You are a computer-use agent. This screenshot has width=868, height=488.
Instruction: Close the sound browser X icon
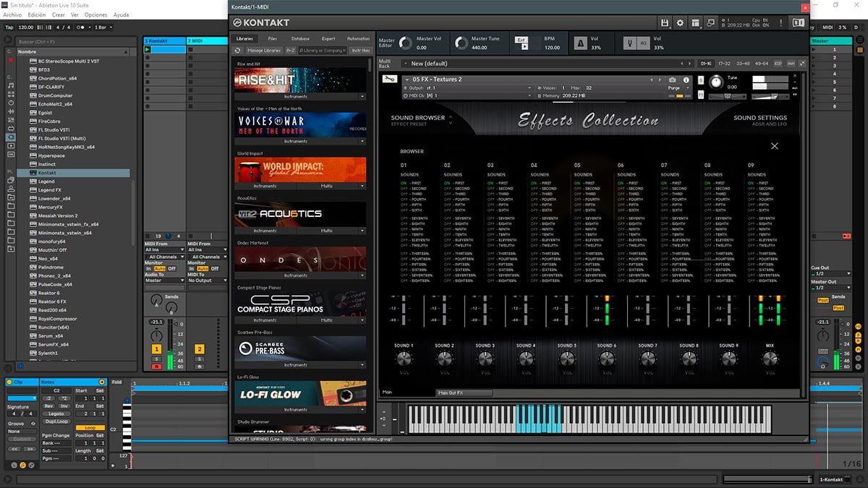[775, 146]
